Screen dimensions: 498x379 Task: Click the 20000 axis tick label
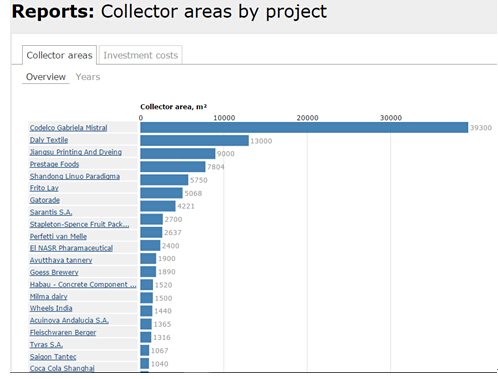pyautogui.click(x=307, y=118)
